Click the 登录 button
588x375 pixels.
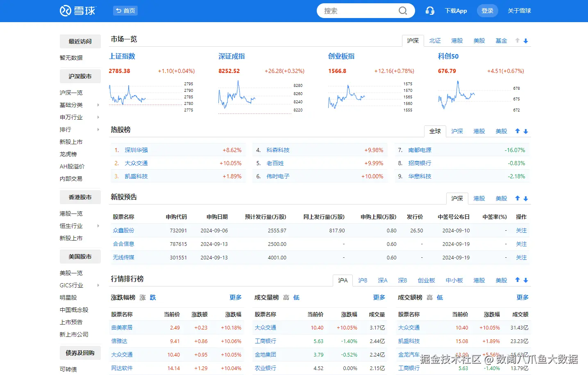tap(487, 11)
